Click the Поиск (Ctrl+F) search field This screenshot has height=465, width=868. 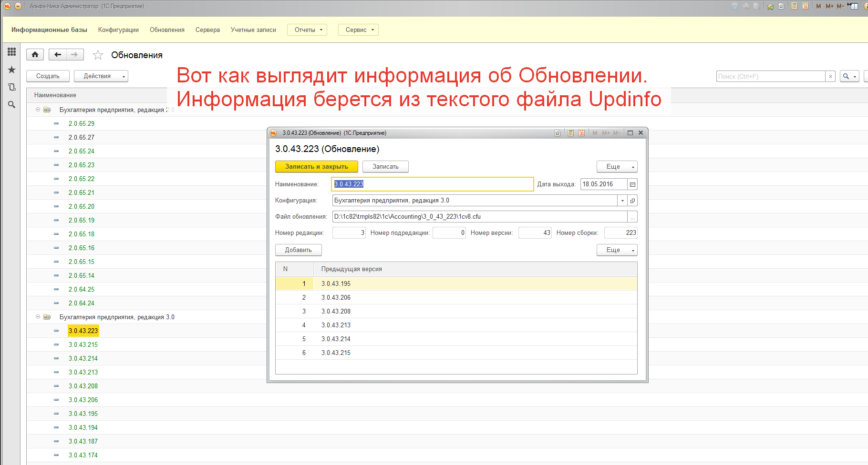pyautogui.click(x=771, y=76)
